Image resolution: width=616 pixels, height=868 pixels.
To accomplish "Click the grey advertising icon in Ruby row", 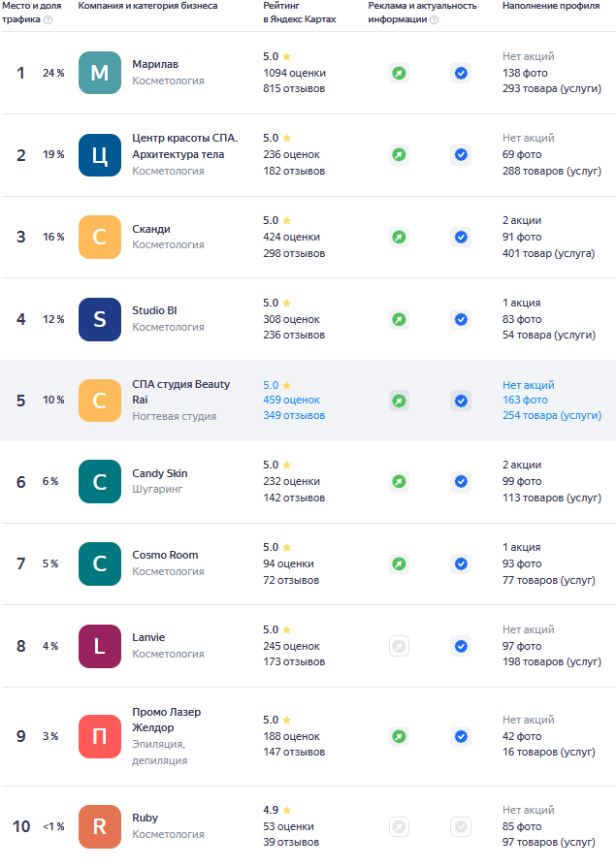I will pos(399,826).
